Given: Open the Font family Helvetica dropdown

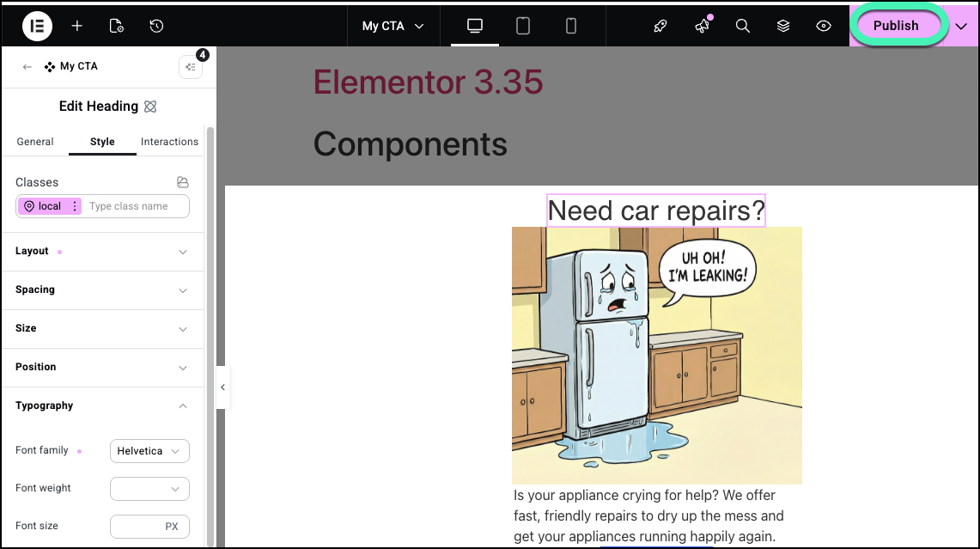Looking at the screenshot, I should click(149, 451).
